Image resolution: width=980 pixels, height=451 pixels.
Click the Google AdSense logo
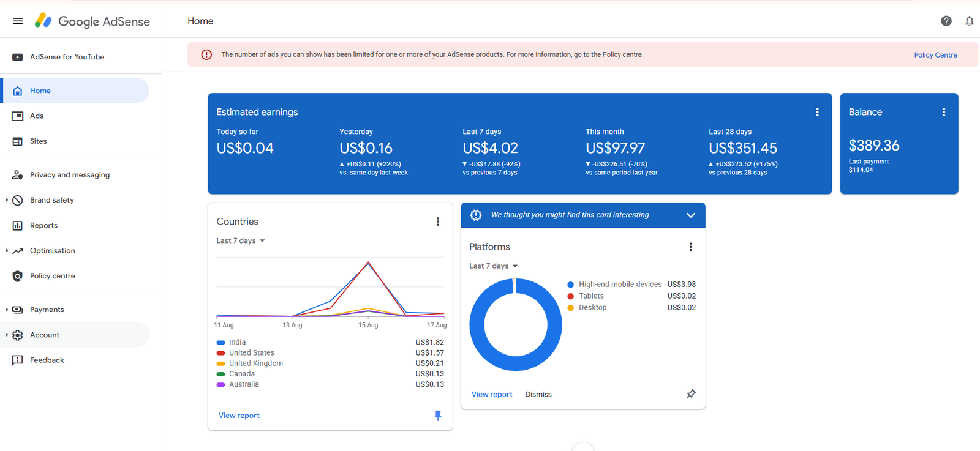click(x=92, y=21)
